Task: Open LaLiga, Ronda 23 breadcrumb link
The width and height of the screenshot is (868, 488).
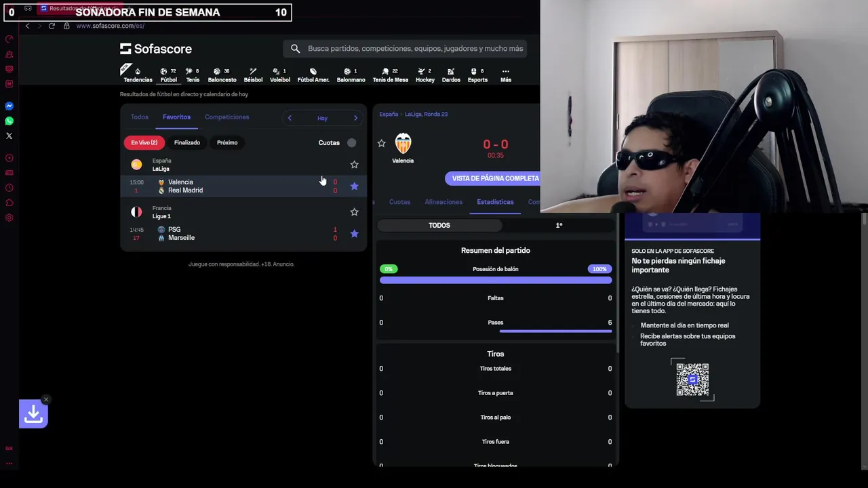Action: tap(426, 115)
